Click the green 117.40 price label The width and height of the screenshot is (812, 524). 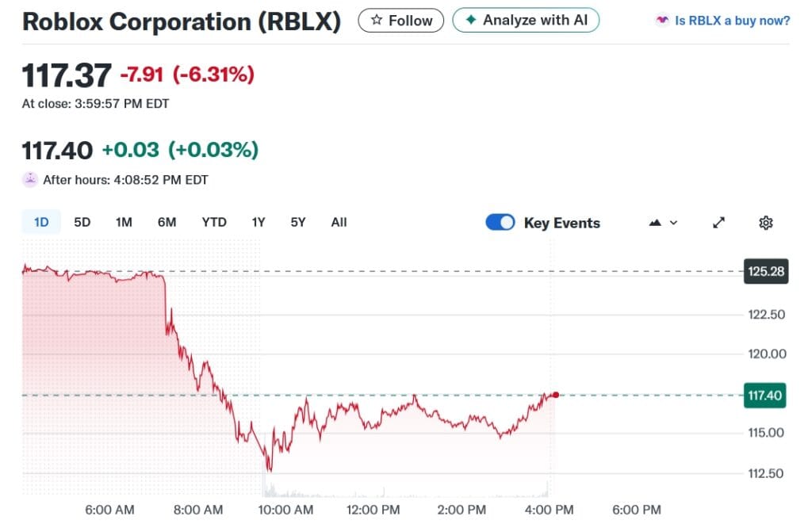point(765,396)
